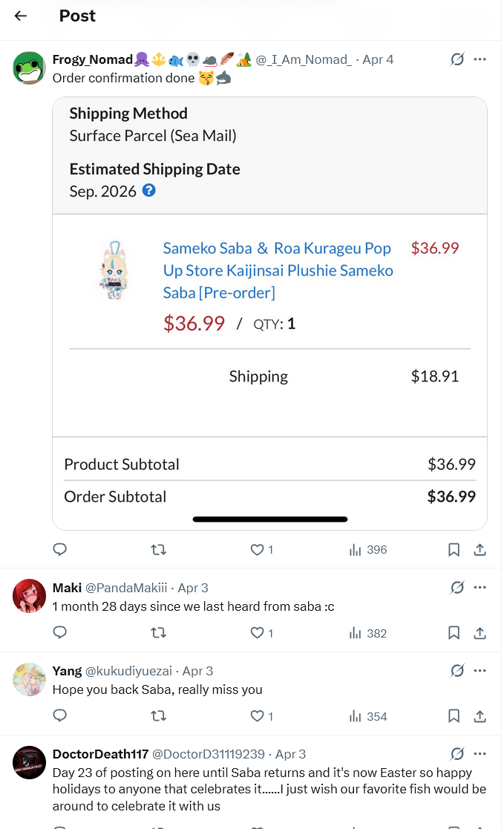Open Frogy_Nomad's profile avatar
The height and width of the screenshot is (829, 504).
tap(30, 68)
